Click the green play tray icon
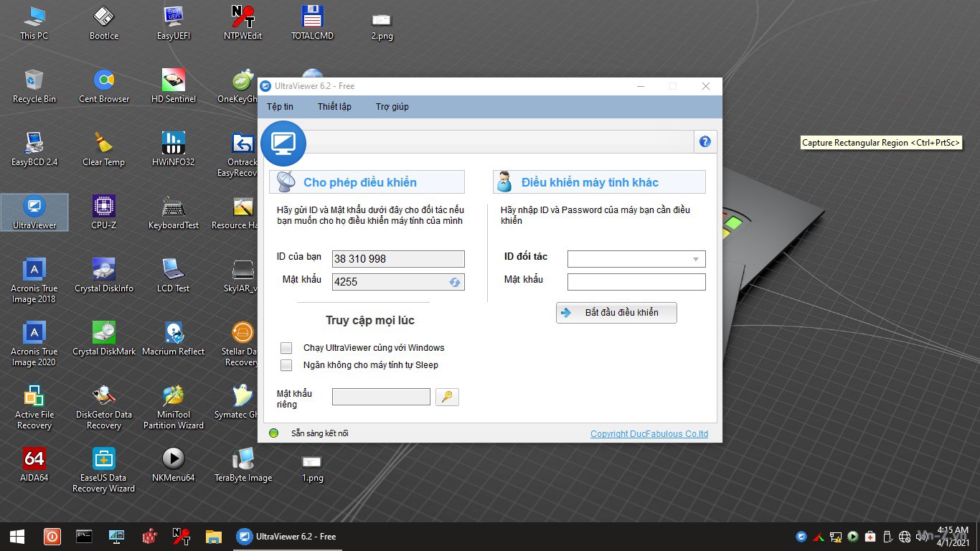 pos(853,537)
